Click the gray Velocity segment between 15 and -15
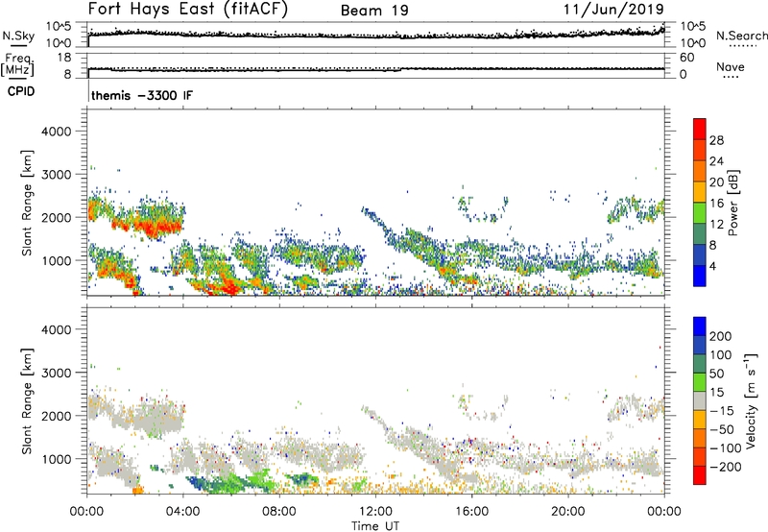Viewport: 768px width, 532px height. (x=700, y=400)
